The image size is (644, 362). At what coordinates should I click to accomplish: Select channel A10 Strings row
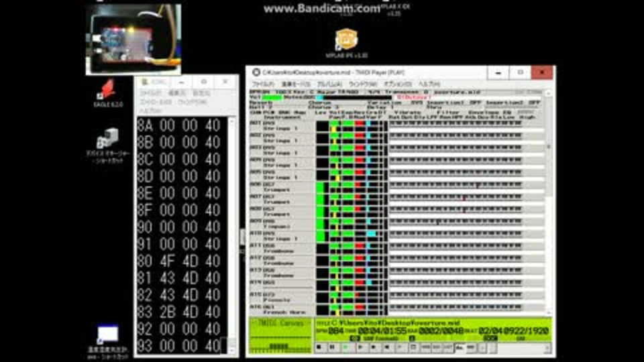[396, 237]
